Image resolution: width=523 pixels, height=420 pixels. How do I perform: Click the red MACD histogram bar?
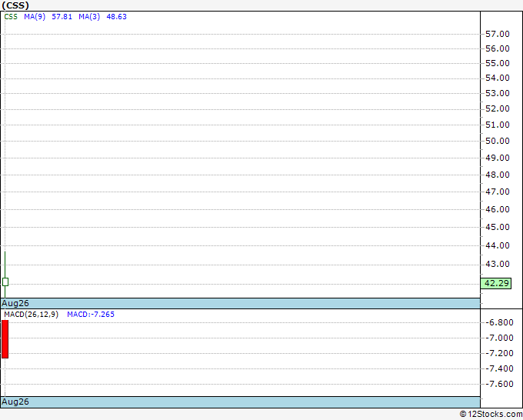tap(5, 339)
